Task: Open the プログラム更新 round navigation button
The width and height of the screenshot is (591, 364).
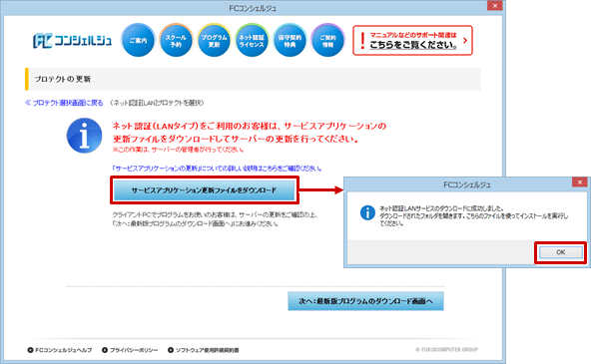Action: (214, 40)
